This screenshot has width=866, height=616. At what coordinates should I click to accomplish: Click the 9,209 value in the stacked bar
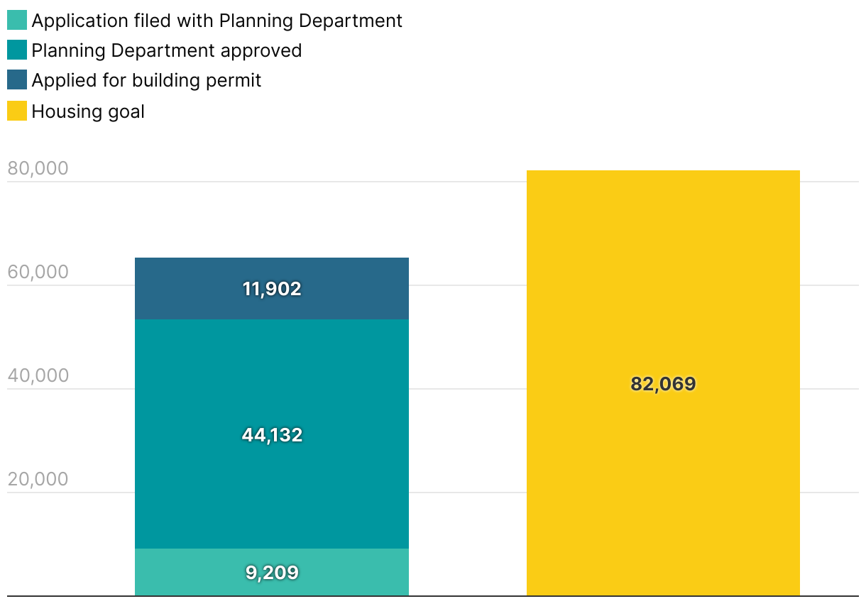[x=272, y=572]
